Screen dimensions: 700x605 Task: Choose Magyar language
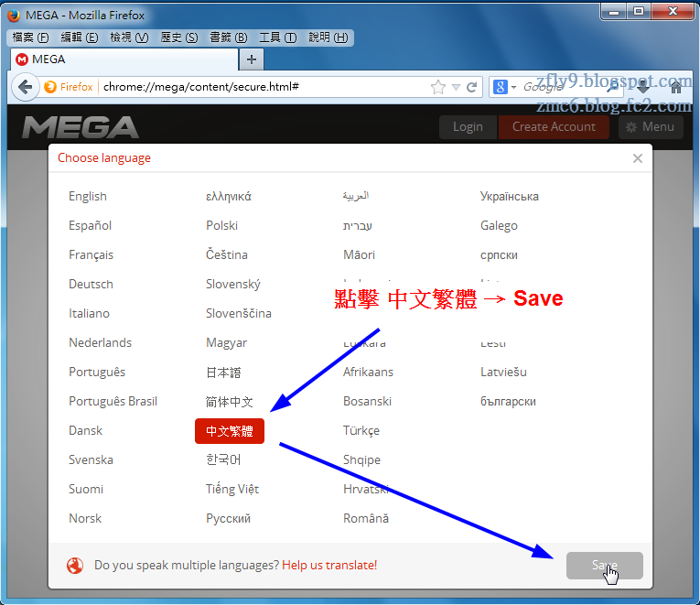[x=226, y=343]
